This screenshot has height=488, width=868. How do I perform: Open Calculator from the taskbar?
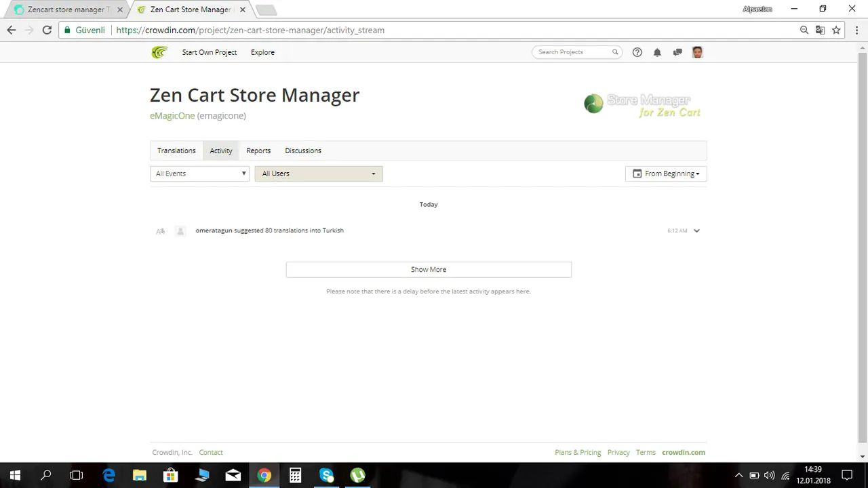pos(295,475)
